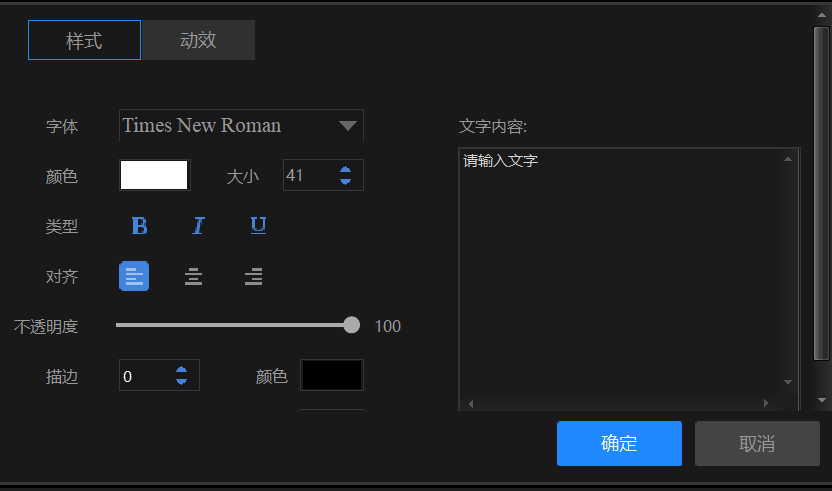The width and height of the screenshot is (832, 491).
Task: Center-align the text
Action: 194,276
